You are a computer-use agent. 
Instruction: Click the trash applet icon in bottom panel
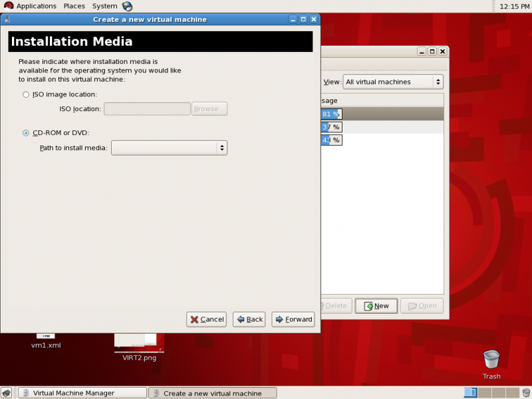click(x=526, y=393)
